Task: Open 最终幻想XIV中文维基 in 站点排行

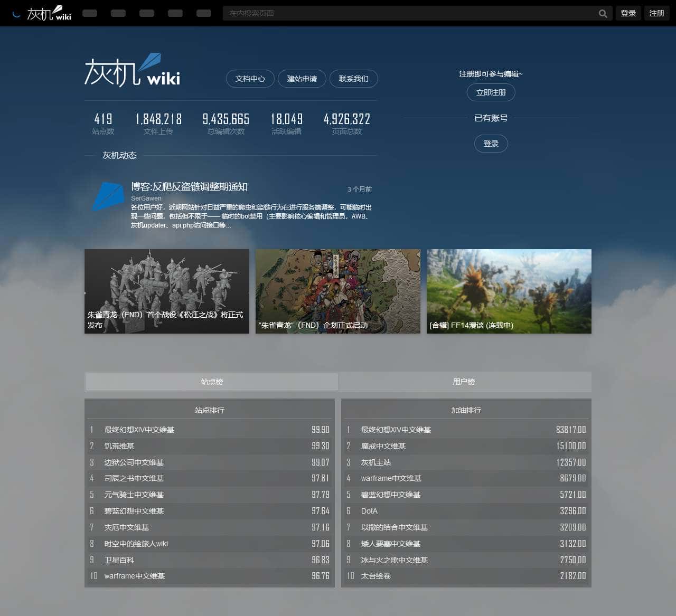Action: tap(139, 430)
